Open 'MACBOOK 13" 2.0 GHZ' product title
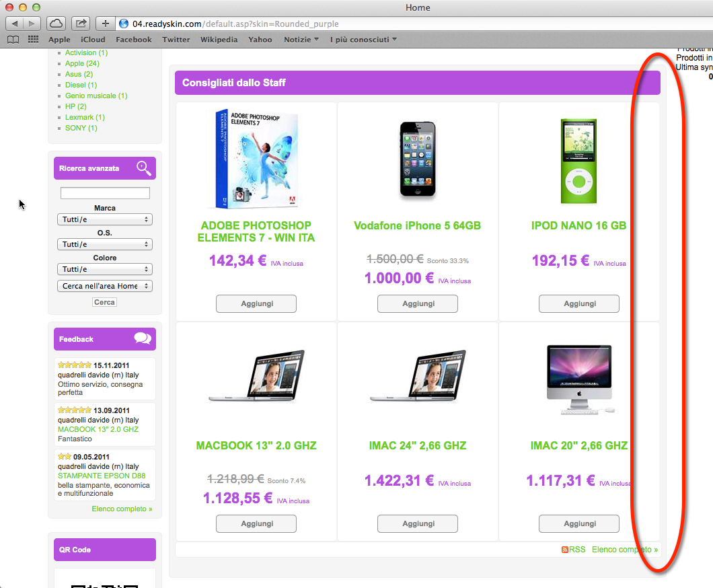Viewport: 713px width, 588px height. pyautogui.click(x=256, y=445)
